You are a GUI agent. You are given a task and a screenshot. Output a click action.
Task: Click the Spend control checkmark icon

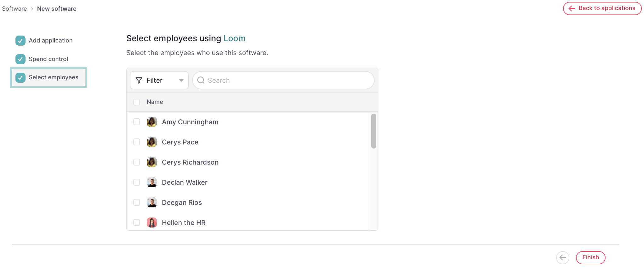pyautogui.click(x=20, y=59)
